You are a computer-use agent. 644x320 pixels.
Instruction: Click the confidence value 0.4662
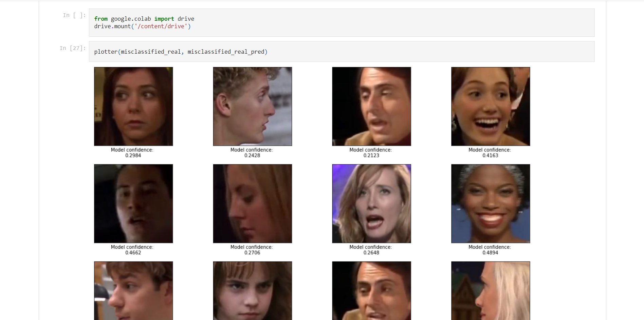point(133,253)
